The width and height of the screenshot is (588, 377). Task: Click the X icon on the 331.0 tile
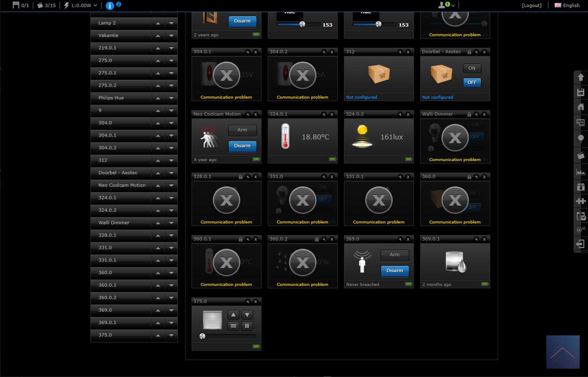(332, 177)
